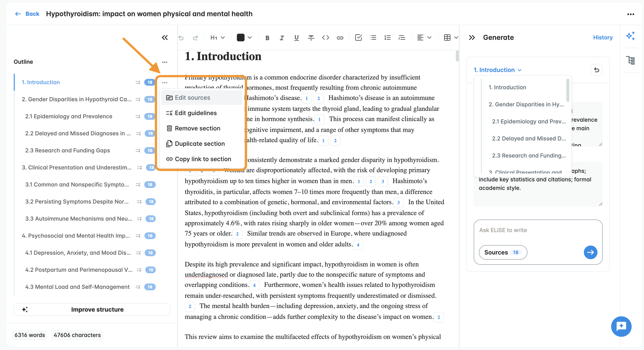Toggle bold formatting
The image size is (644, 350).
click(x=267, y=38)
